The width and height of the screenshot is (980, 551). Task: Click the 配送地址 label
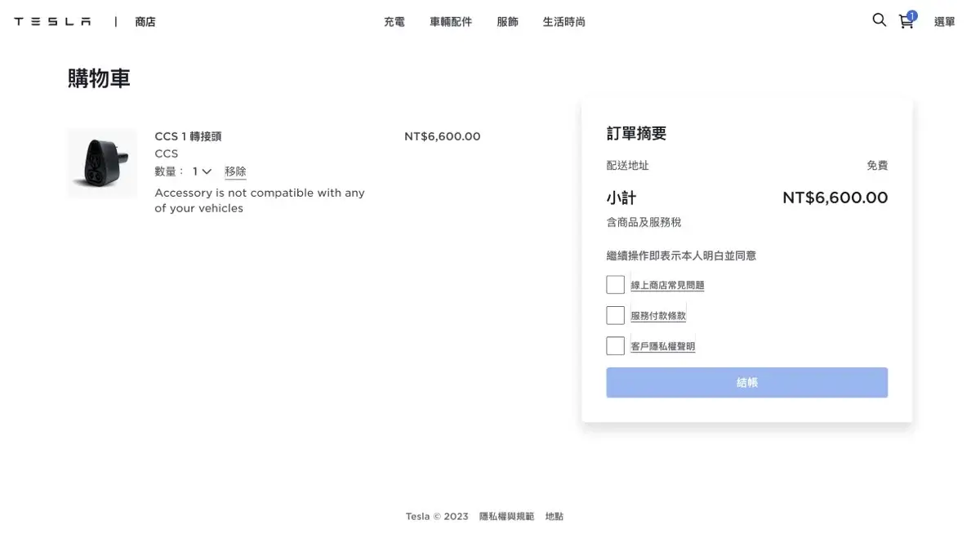tap(627, 166)
